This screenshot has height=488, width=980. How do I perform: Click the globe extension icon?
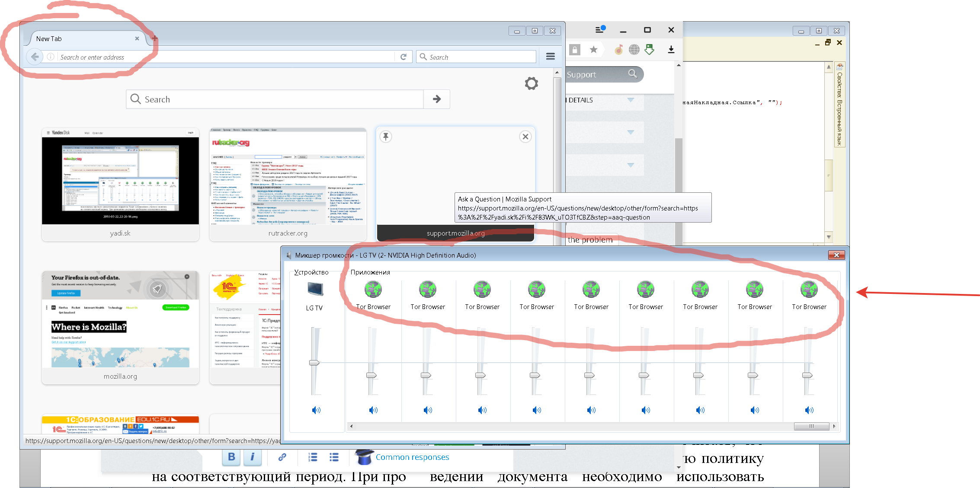click(634, 50)
